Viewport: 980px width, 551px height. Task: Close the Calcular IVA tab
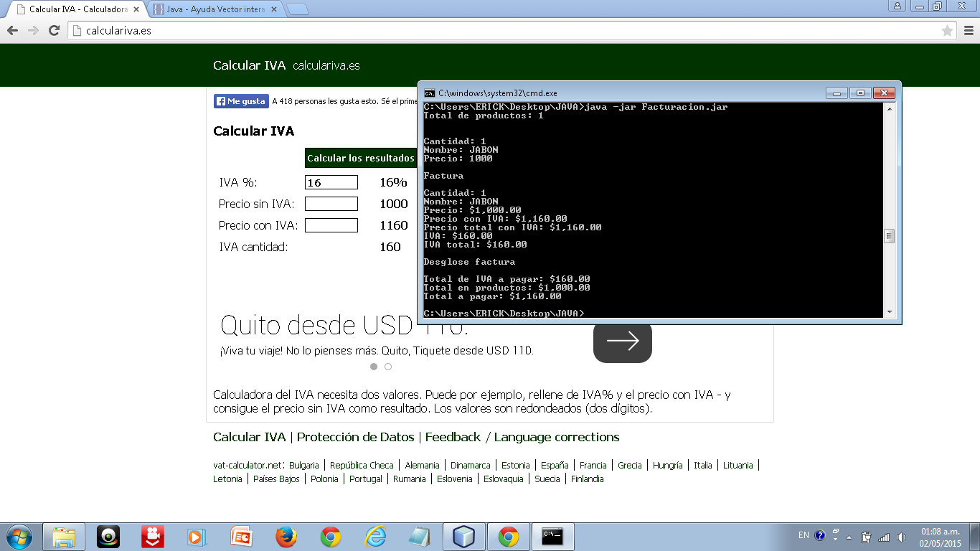136,10
